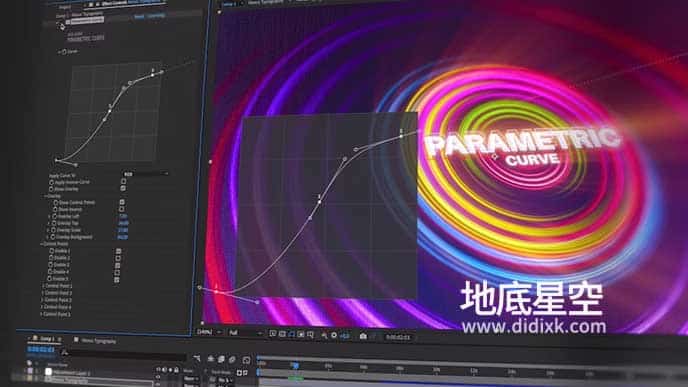Select the Project panel tab
This screenshot has width=688, height=387.
pos(64,7)
